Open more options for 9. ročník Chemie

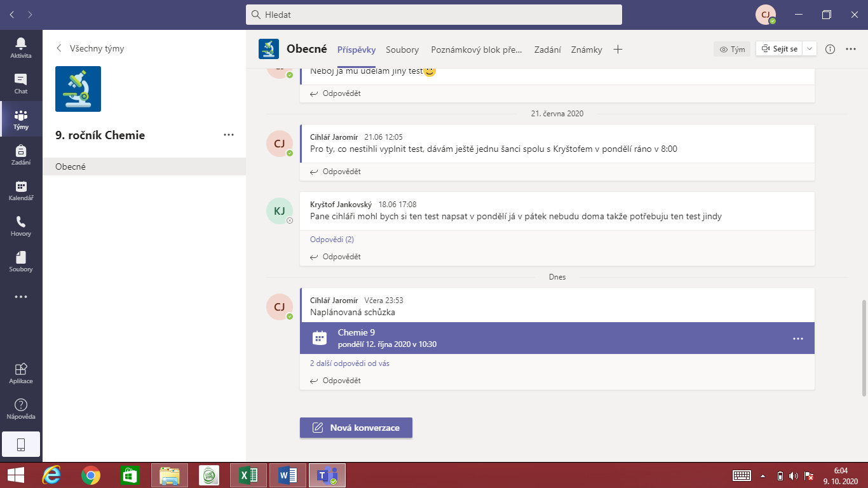tap(229, 135)
